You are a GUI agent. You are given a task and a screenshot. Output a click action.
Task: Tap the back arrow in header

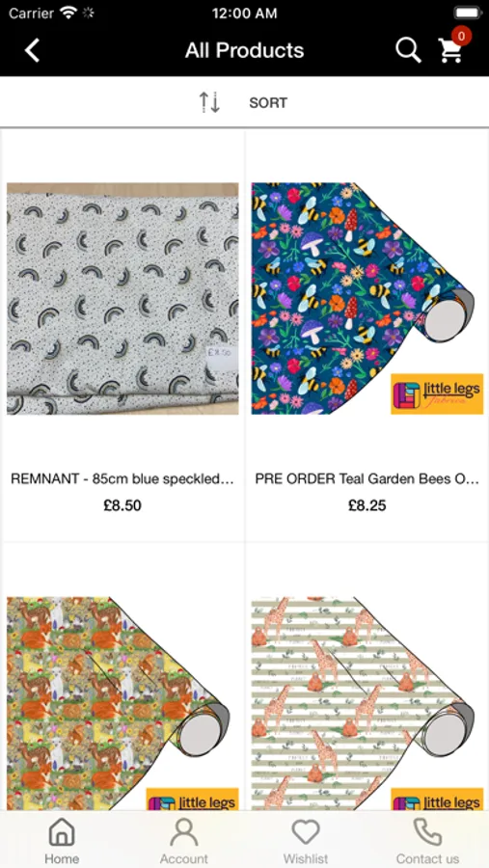[32, 50]
